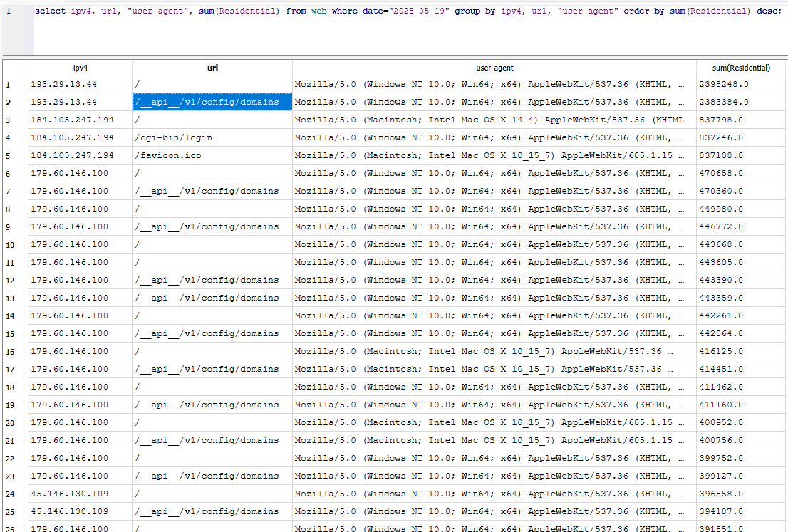The image size is (788, 532).
Task: Select the sum(Residential) column header
Action: [x=741, y=68]
